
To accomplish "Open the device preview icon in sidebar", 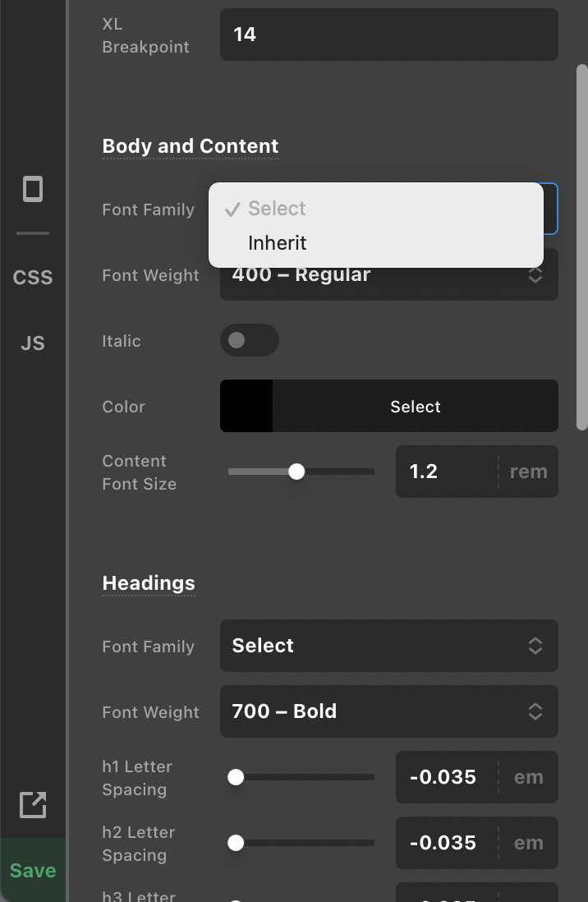I will (x=33, y=189).
